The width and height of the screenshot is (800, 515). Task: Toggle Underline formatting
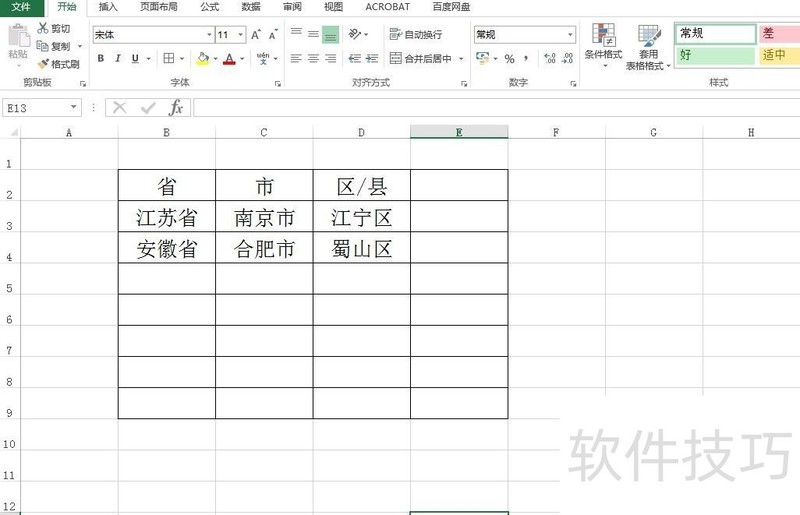point(135,58)
